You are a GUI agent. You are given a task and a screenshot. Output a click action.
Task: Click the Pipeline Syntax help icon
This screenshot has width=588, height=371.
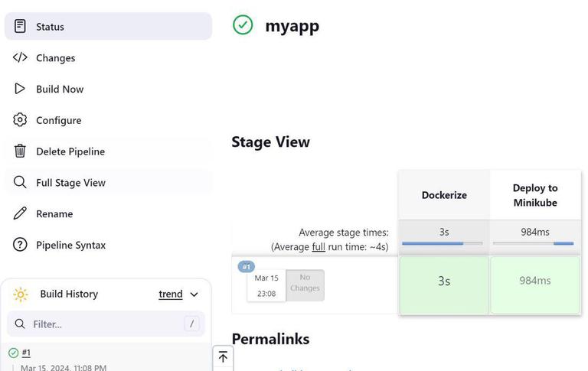(21, 246)
